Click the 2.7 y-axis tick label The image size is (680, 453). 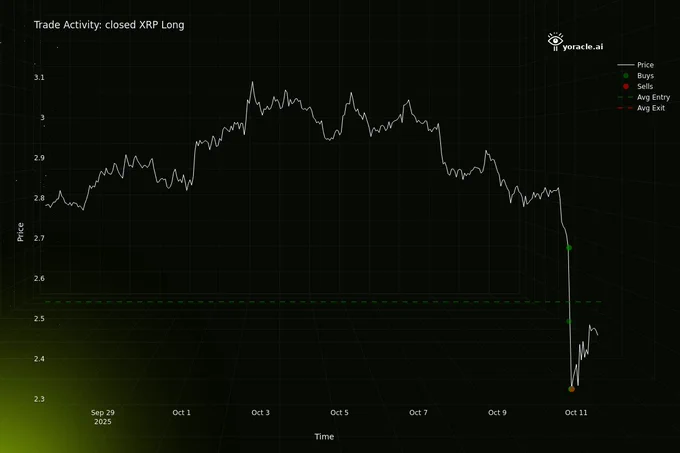[x=39, y=238]
